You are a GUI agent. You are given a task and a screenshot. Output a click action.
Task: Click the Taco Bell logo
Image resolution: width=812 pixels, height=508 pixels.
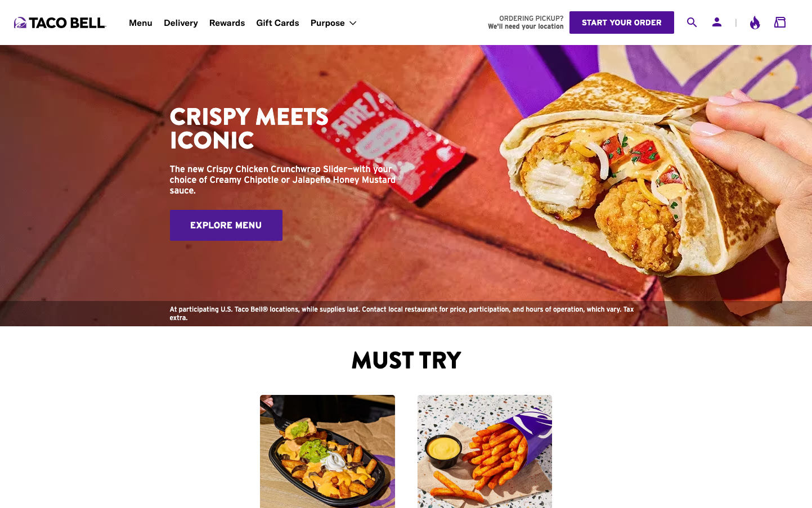60,23
